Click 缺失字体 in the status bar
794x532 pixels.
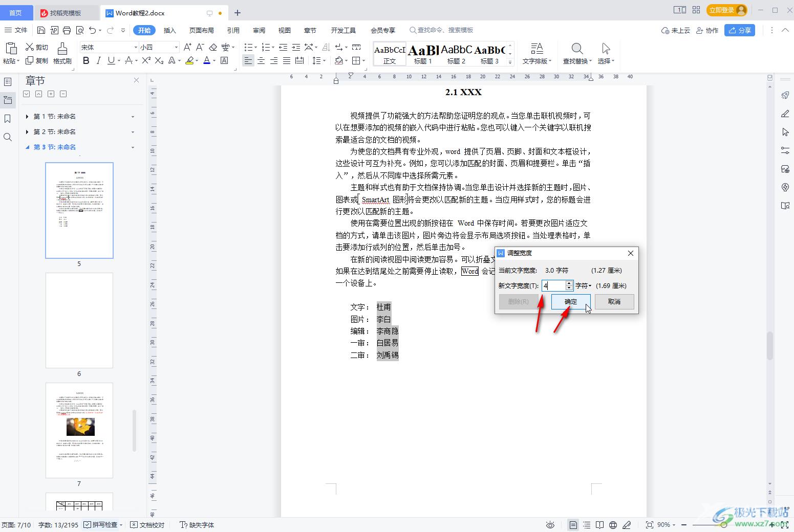coord(197,525)
